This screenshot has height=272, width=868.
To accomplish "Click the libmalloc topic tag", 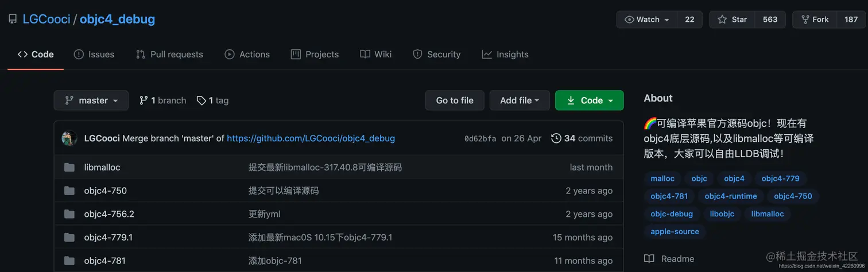I will tap(768, 214).
